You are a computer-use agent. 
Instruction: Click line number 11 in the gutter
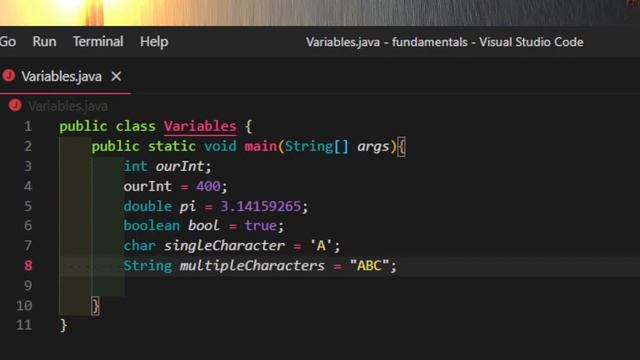coord(24,325)
